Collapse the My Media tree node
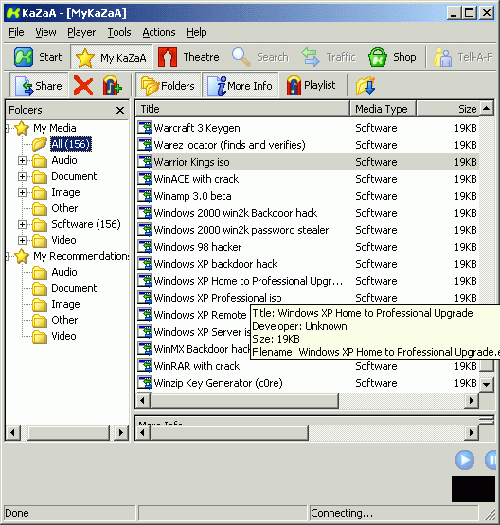This screenshot has height=525, width=500. [7, 128]
